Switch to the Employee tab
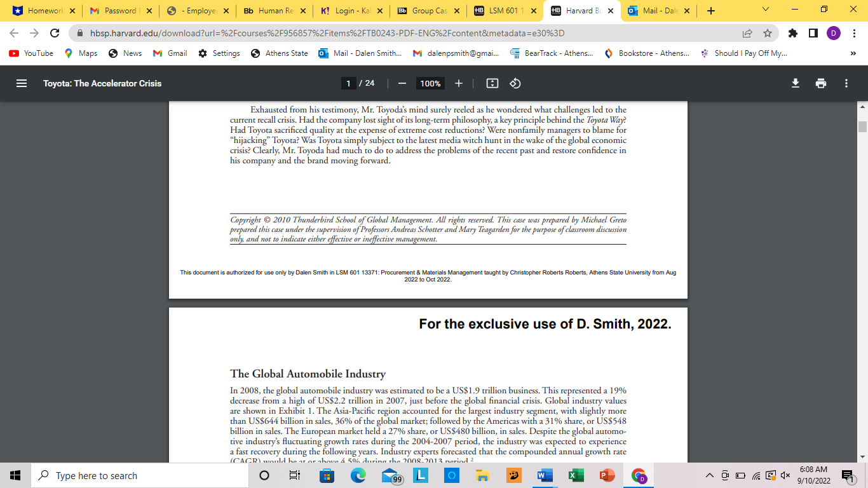 pyautogui.click(x=197, y=11)
